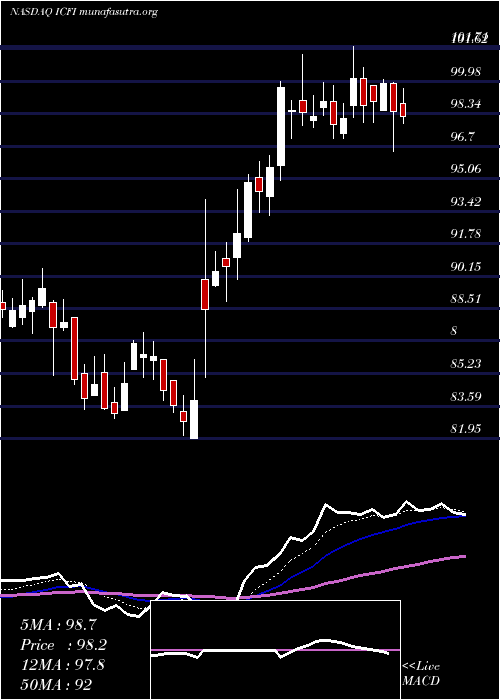Click the 91.78 price axis label
This screenshot has height=700, width=500.
(466, 234)
